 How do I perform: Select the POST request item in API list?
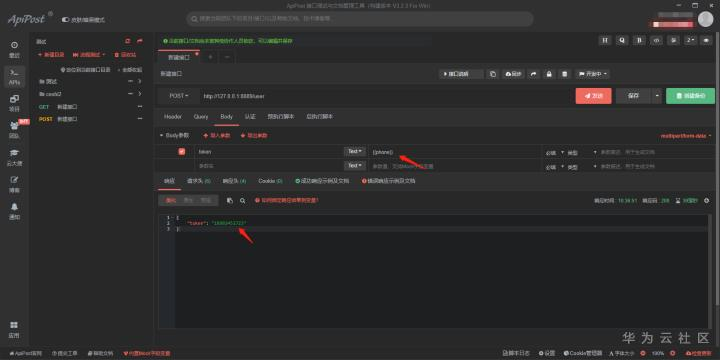point(91,118)
